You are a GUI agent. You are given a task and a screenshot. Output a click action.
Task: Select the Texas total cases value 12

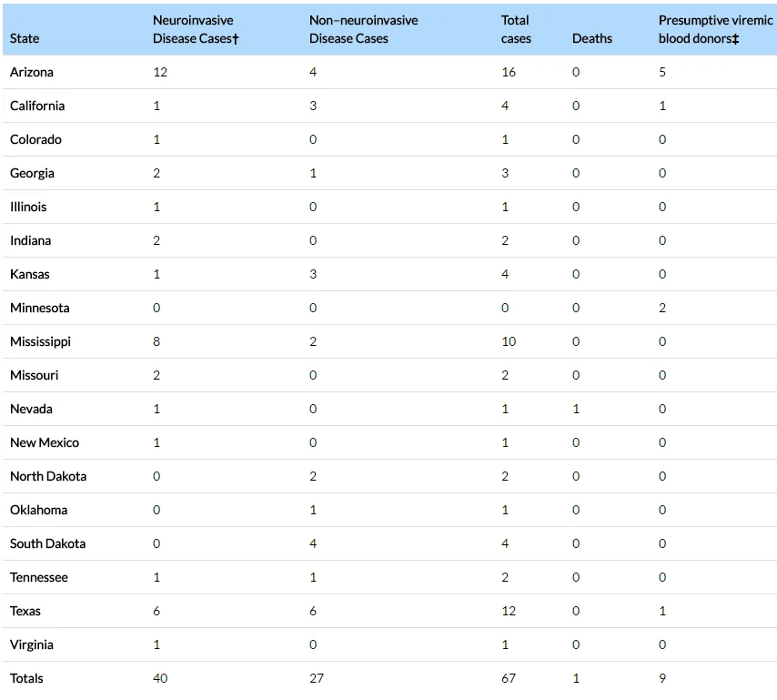pos(509,612)
